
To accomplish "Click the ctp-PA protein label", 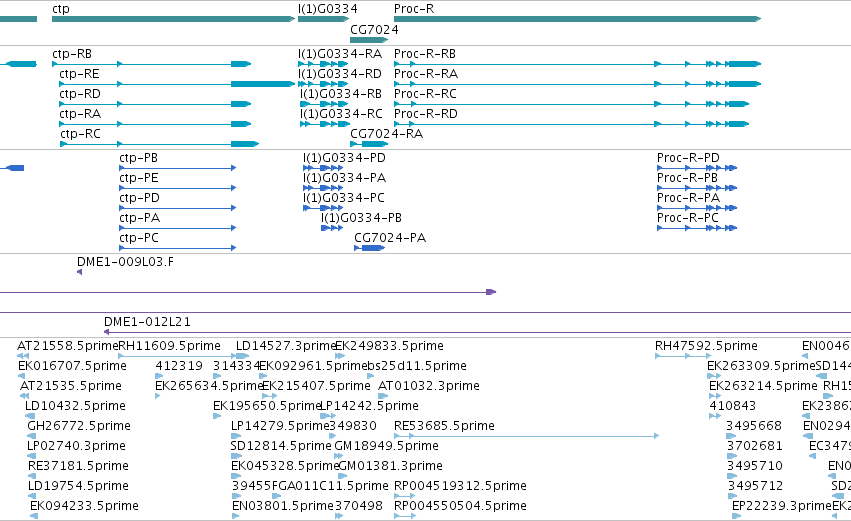I will coord(139,218).
